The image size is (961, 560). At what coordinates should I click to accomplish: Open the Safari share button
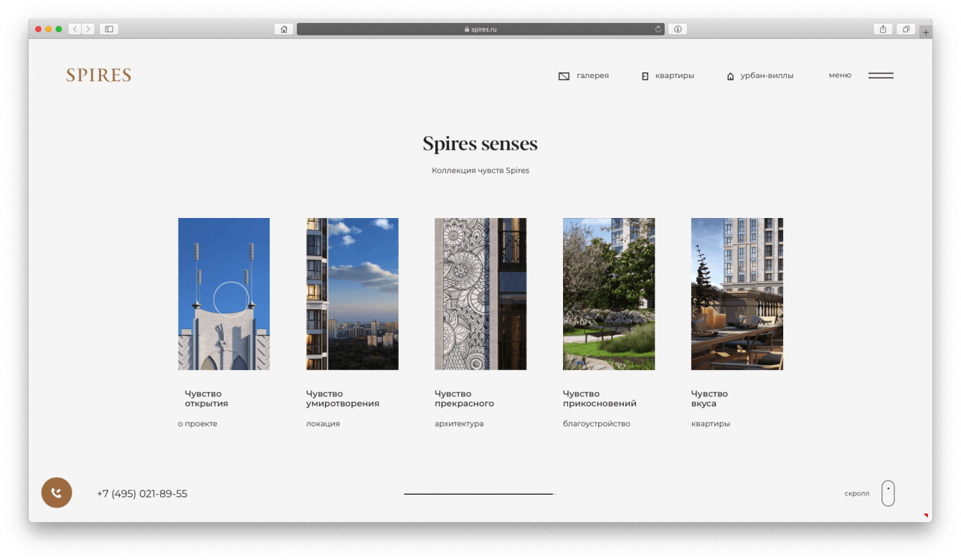(883, 29)
